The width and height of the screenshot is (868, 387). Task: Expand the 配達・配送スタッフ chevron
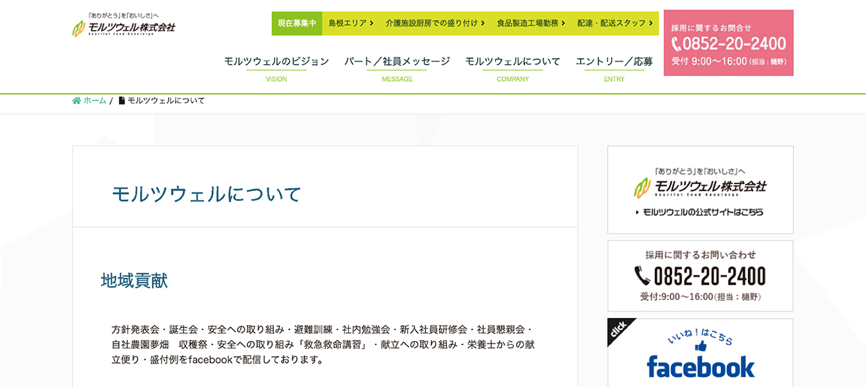click(x=650, y=22)
